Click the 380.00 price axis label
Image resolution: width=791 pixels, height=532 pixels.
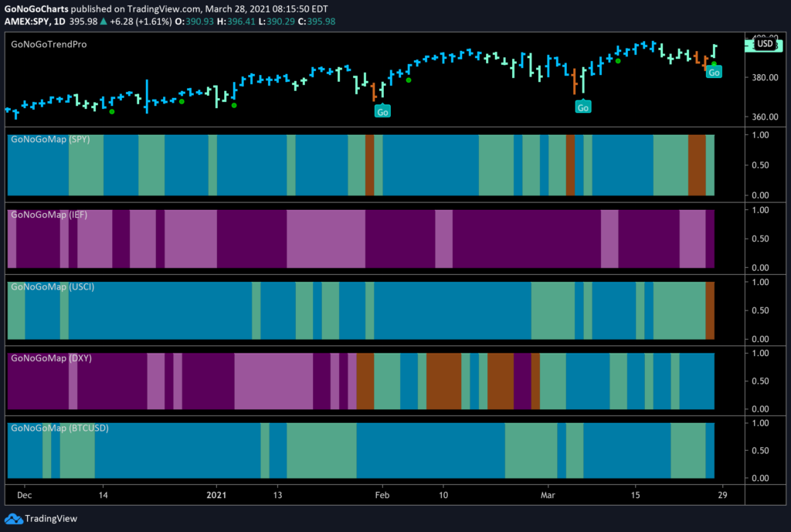pyautogui.click(x=766, y=78)
